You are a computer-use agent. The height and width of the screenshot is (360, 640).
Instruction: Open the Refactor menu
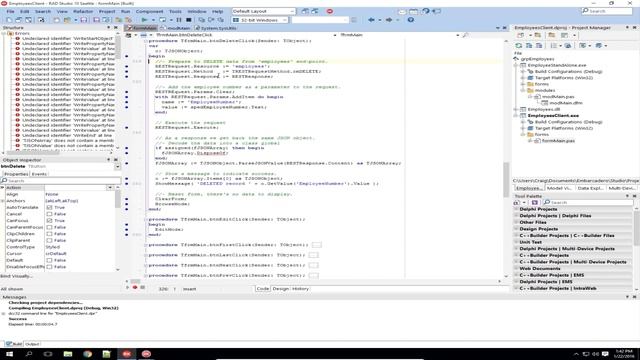click(x=83, y=11)
